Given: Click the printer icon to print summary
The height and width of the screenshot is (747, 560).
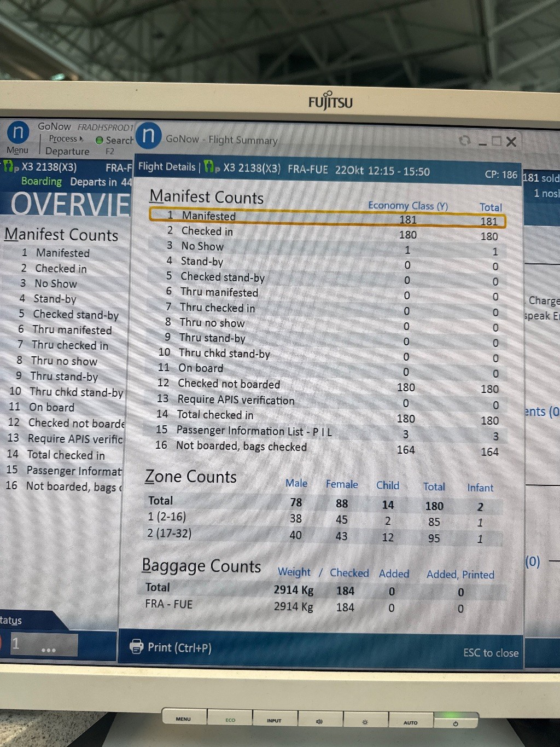Looking at the screenshot, I should point(136,646).
